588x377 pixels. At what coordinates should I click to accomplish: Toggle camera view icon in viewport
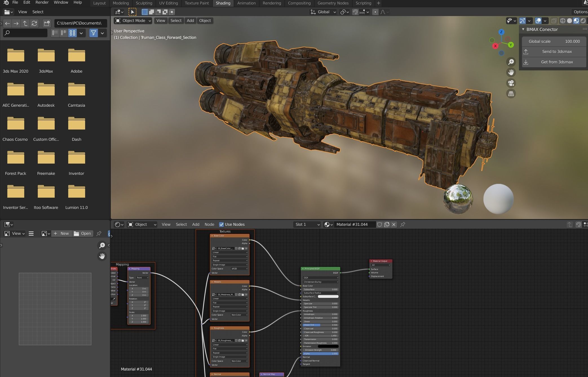[511, 83]
